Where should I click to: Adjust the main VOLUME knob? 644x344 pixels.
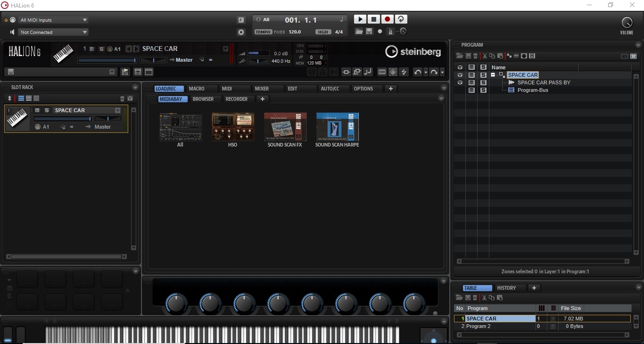pos(627,22)
